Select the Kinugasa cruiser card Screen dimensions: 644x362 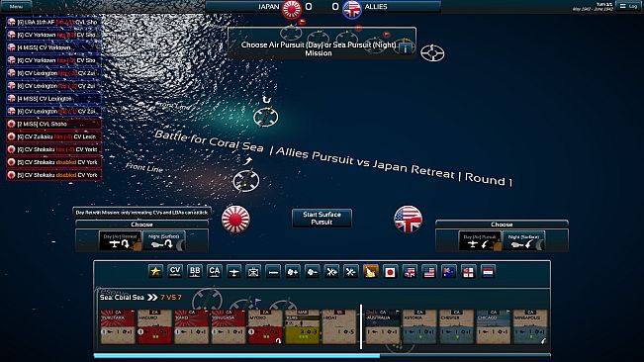click(229, 326)
